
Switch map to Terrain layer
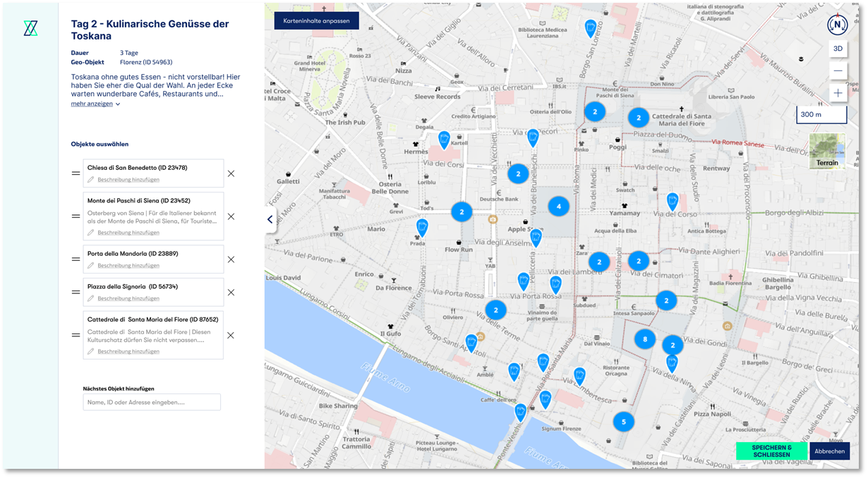(x=827, y=151)
